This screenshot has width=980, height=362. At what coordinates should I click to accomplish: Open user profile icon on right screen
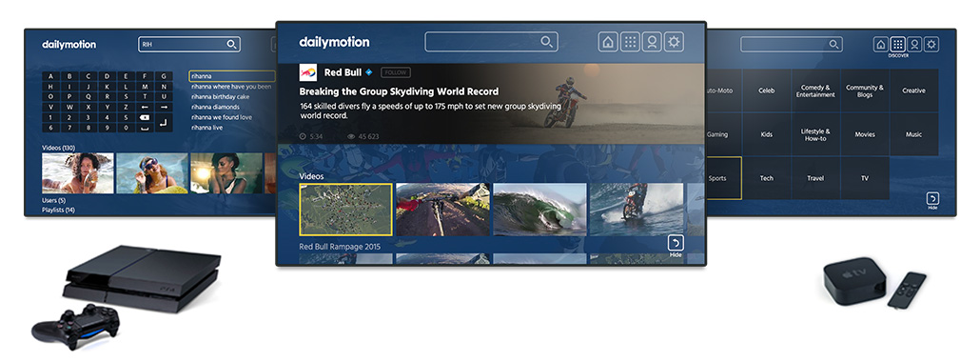coord(914,45)
